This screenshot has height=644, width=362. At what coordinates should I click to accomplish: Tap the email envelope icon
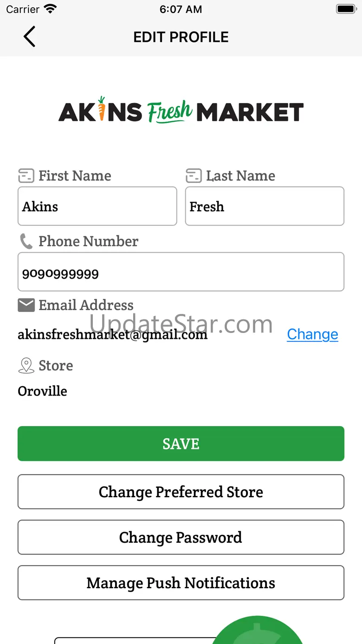[26, 305]
